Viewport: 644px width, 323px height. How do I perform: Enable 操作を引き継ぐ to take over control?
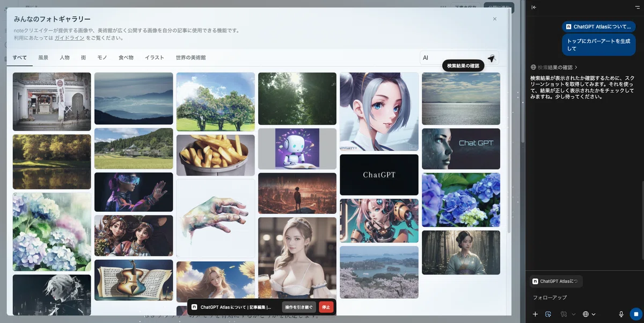tap(299, 307)
